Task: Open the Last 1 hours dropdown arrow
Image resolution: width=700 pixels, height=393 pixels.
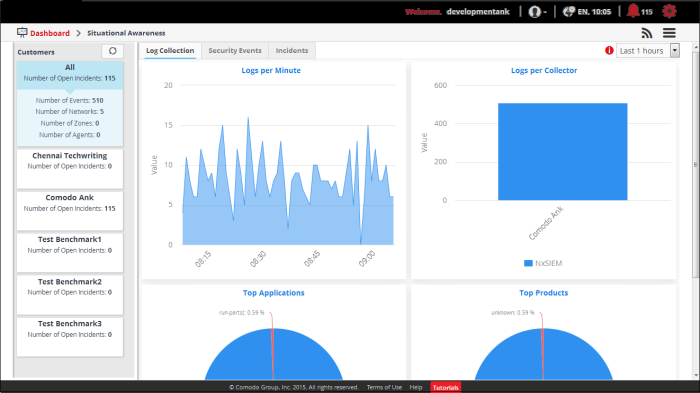Action: (675, 50)
